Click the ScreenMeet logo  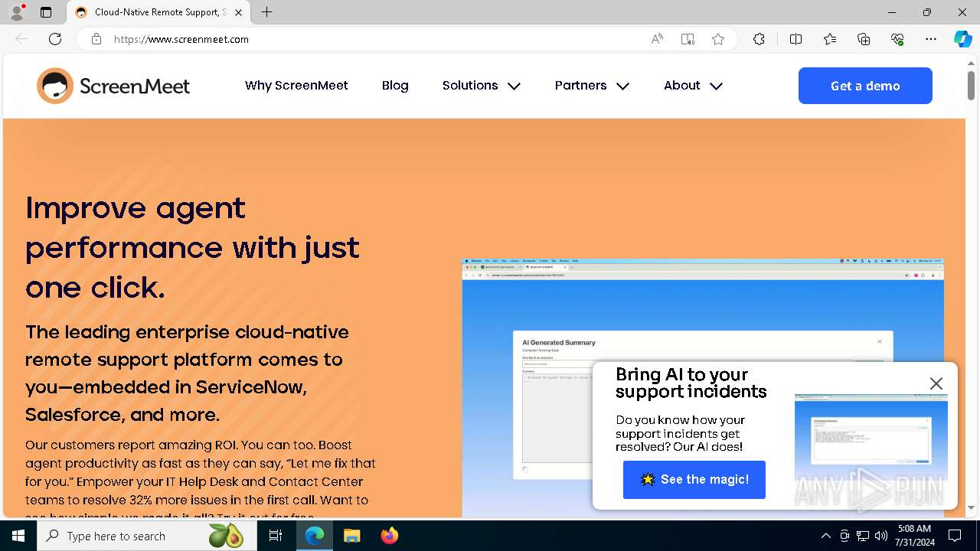[x=113, y=86]
